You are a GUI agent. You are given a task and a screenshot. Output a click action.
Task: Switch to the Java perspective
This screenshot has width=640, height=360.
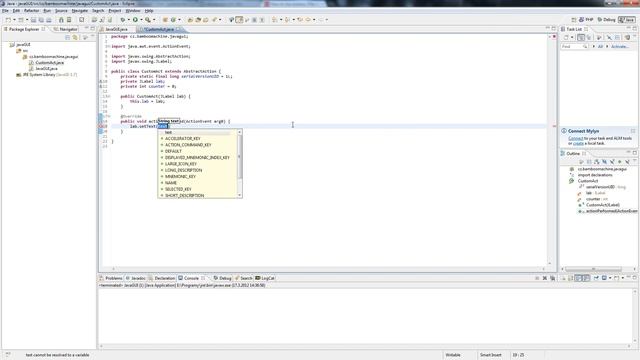click(627, 20)
